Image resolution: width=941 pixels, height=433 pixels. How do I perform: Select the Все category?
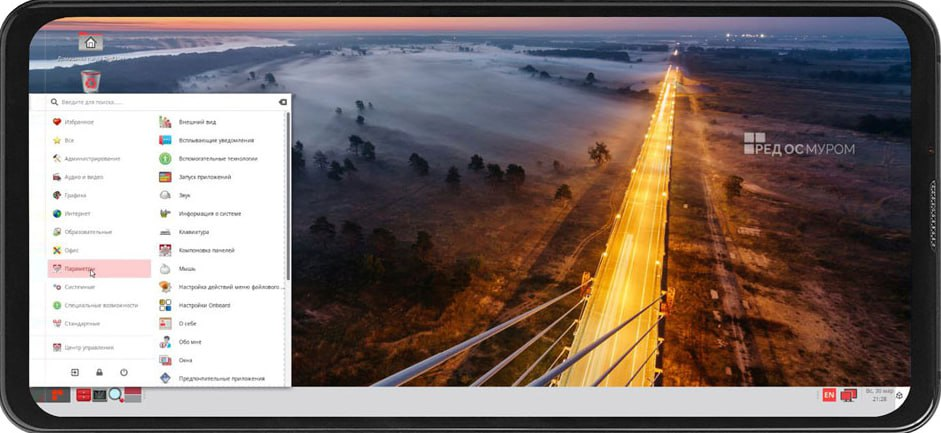click(x=99, y=140)
